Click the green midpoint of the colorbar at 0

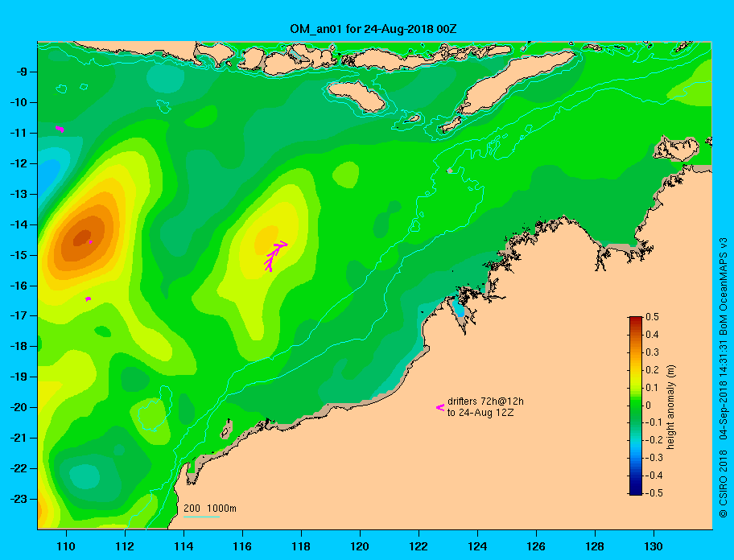click(x=636, y=406)
